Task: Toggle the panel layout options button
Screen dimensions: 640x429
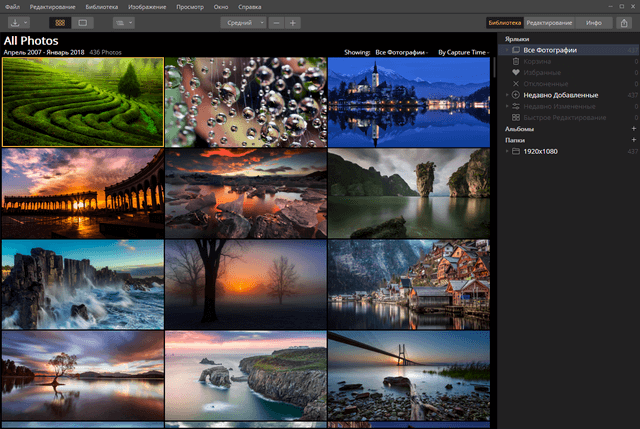Action: (124, 22)
